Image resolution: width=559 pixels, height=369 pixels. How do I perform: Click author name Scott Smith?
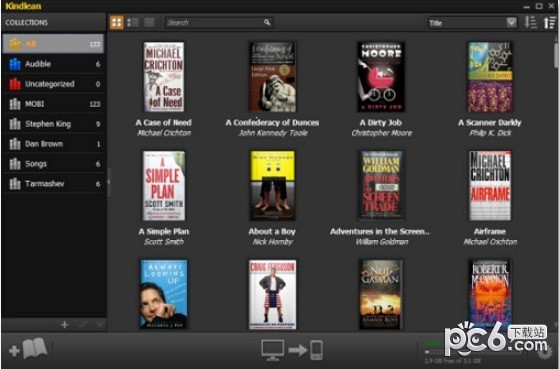pyautogui.click(x=164, y=242)
